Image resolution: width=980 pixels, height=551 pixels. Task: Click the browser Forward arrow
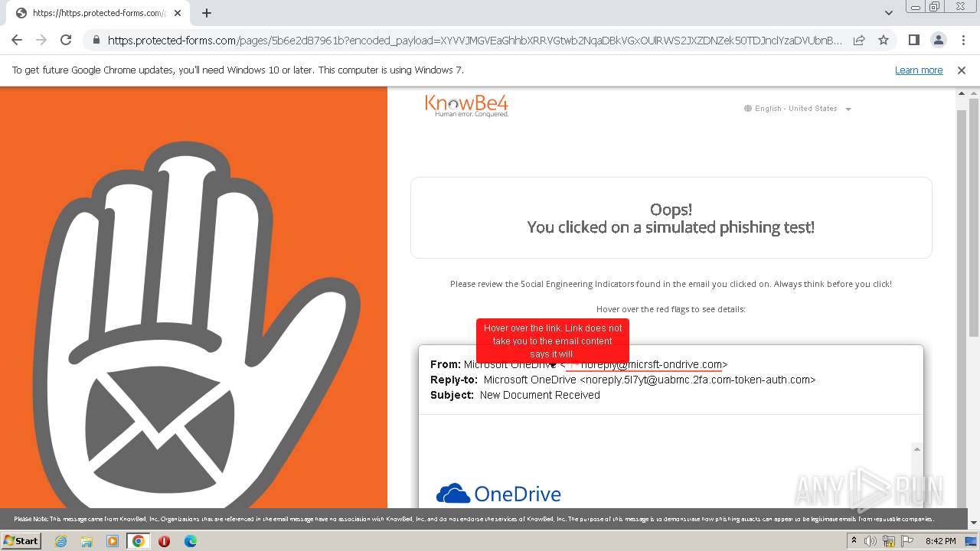(x=41, y=40)
